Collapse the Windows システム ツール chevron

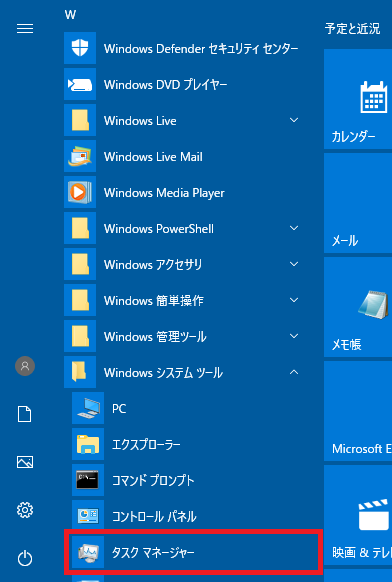pos(294,372)
